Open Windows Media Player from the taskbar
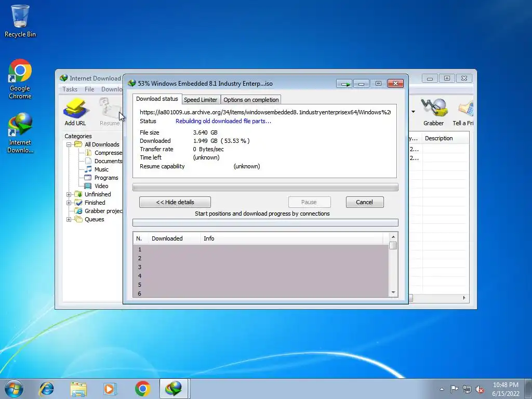This screenshot has height=399, width=532. click(110, 389)
